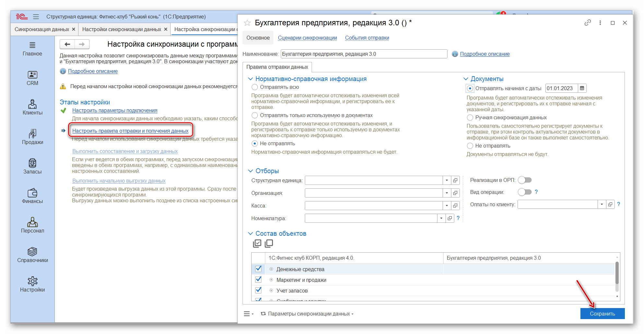The height and width of the screenshot is (334, 644).
Task: Select radio Отправлять всю
Action: (x=255, y=87)
